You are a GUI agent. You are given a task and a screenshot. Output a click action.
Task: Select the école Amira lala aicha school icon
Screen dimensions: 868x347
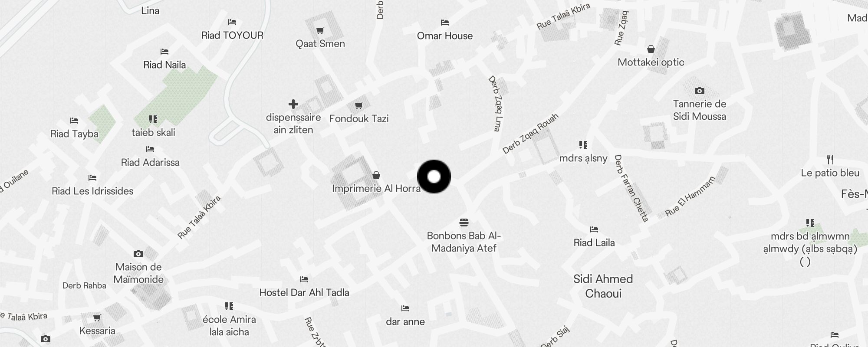click(x=229, y=306)
